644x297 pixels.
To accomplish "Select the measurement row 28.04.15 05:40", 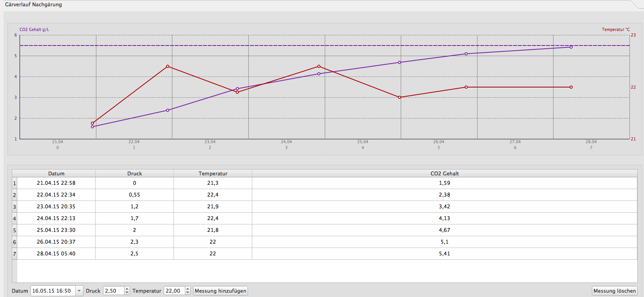I will point(56,253).
